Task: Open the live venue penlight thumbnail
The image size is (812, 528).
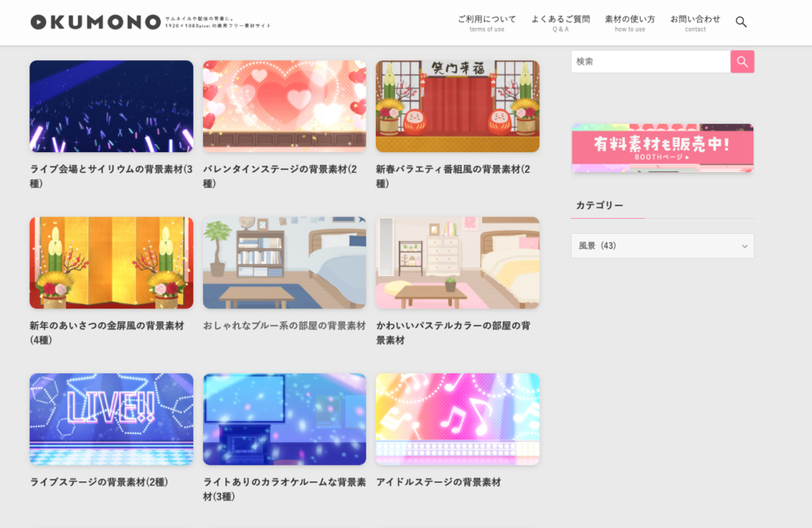Action: pyautogui.click(x=111, y=106)
